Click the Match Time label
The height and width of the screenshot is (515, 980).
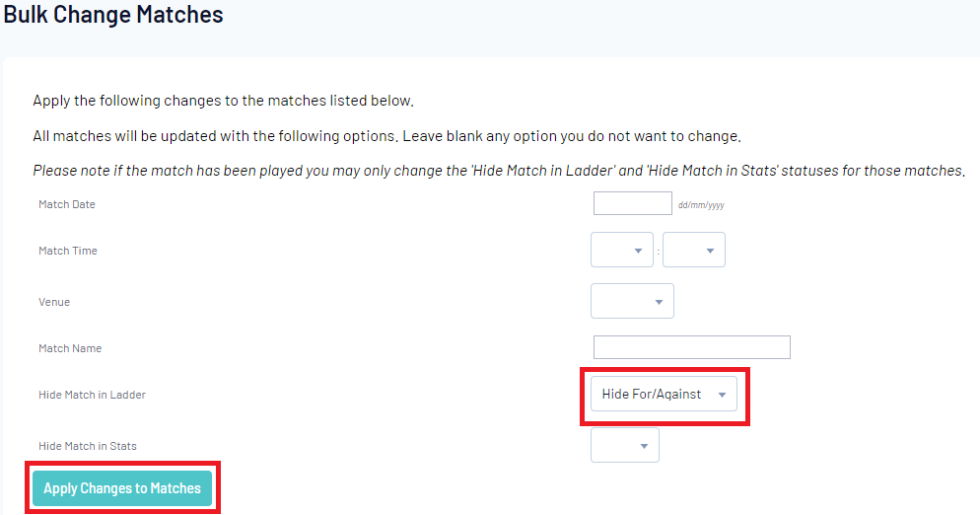tap(68, 251)
